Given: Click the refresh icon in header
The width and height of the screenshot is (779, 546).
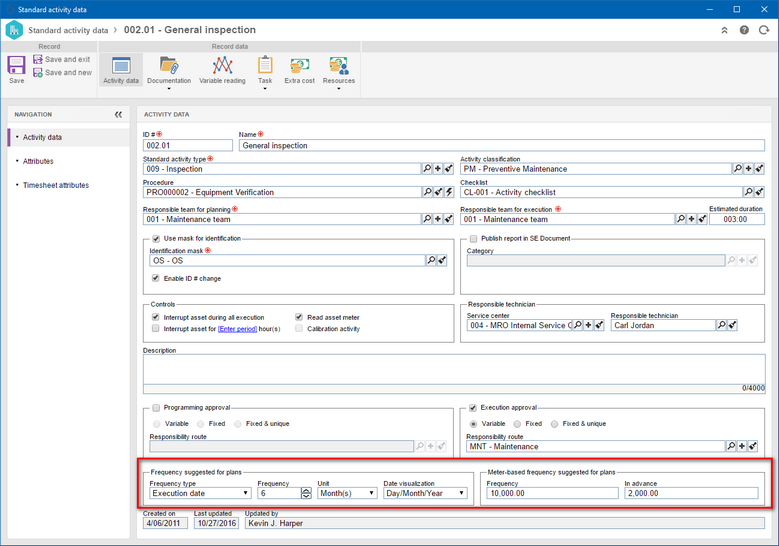Looking at the screenshot, I should click(x=764, y=30).
